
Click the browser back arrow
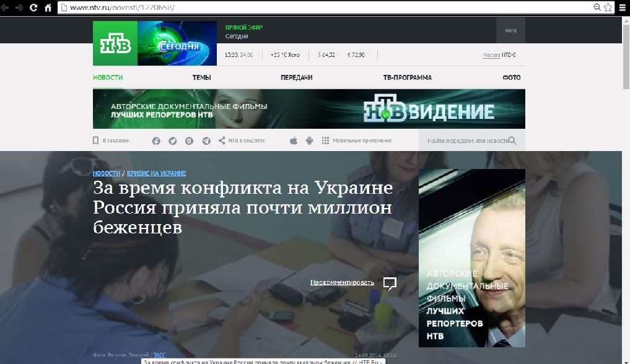point(5,7)
